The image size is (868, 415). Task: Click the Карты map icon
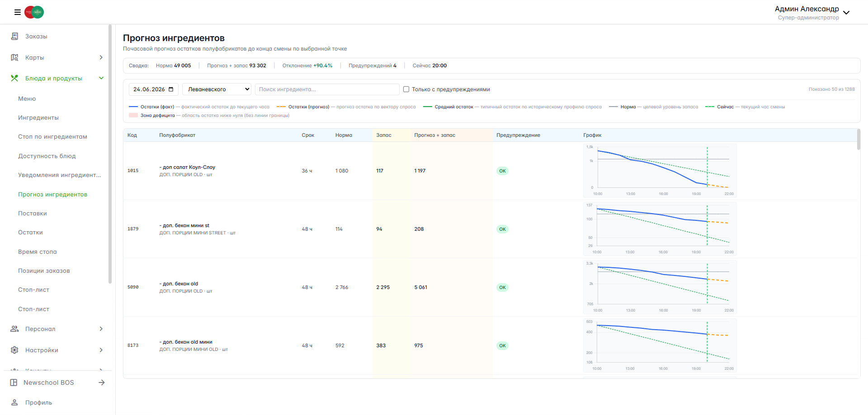(x=14, y=57)
